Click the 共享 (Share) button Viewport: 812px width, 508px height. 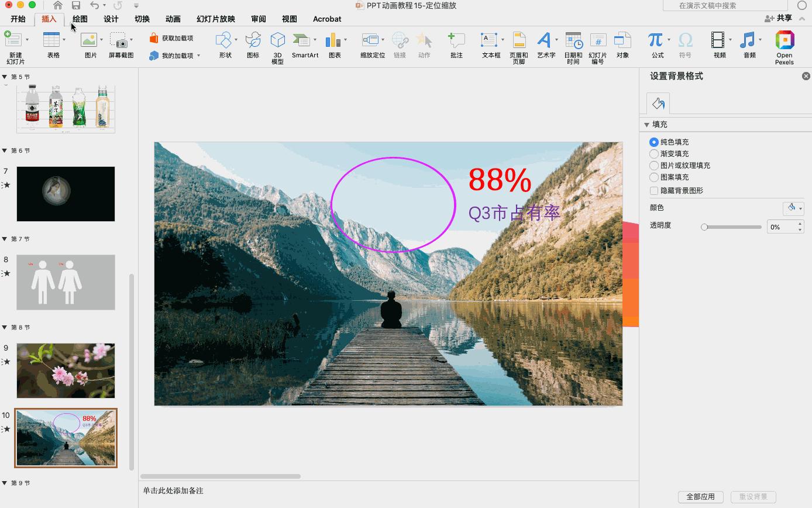pos(779,19)
